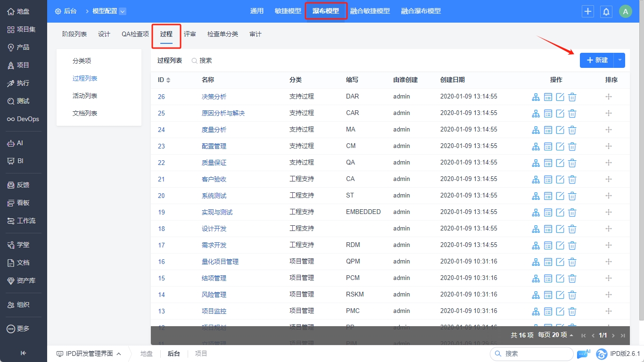Open the 模型配置 dropdown in breadcrumb
The image size is (644, 362).
point(123,11)
